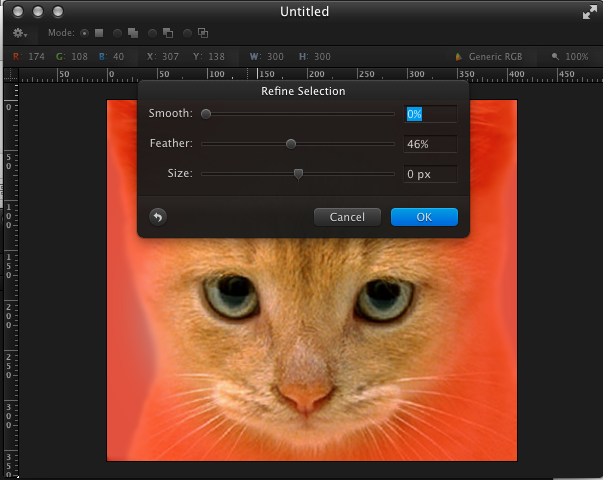
Task: Click the Feather value field showing 46%
Action: [430, 144]
